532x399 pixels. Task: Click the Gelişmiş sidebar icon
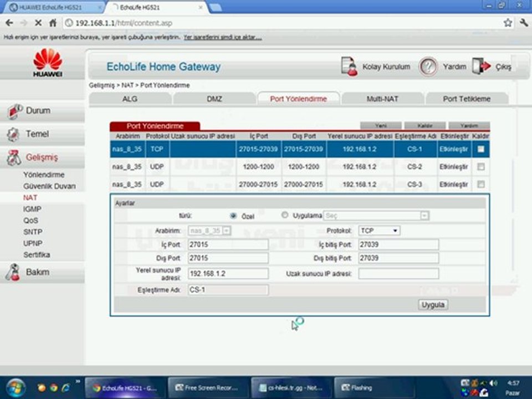coord(14,158)
